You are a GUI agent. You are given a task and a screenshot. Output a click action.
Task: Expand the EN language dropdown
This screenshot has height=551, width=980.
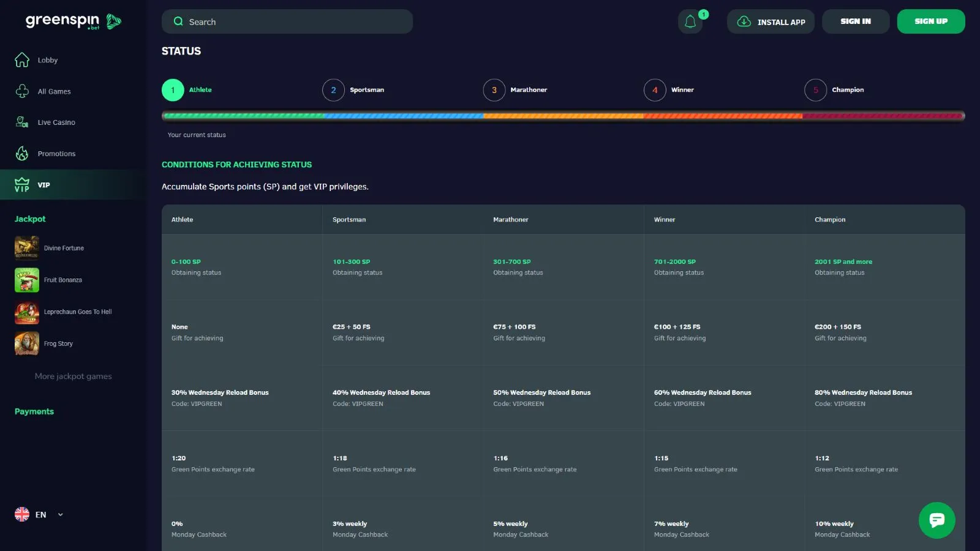tap(60, 515)
